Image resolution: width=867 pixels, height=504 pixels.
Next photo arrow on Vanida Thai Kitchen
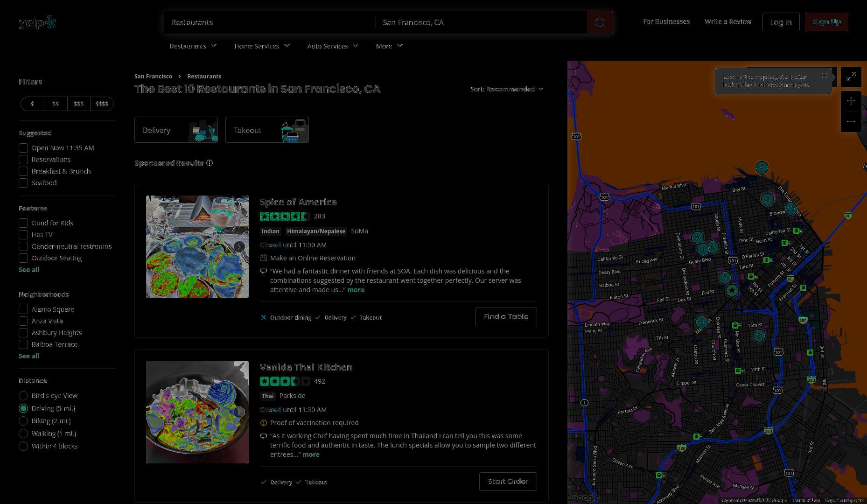(239, 412)
